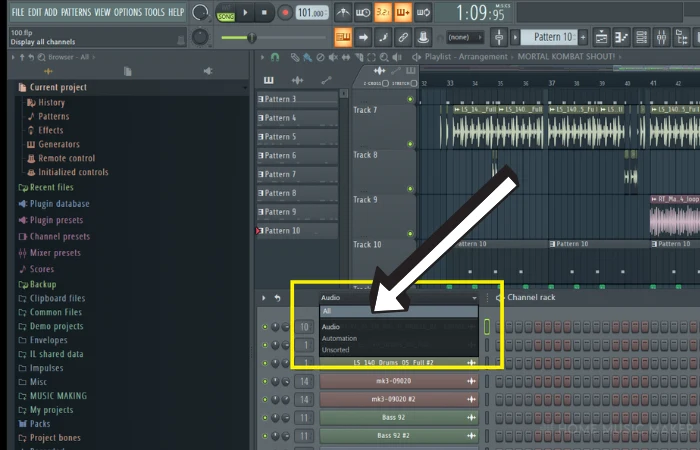Show automation clips in picker panel
This screenshot has width=700, height=450.
[326, 80]
